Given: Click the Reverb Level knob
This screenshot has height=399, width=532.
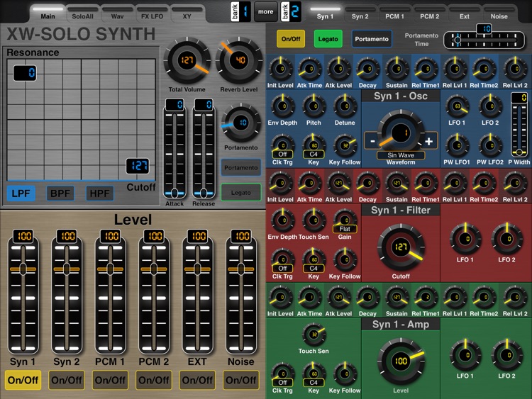Looking at the screenshot, I should pos(240,61).
